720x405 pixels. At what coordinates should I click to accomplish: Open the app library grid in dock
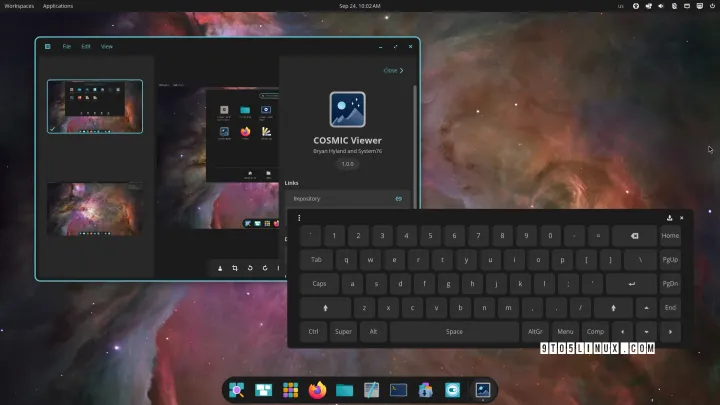coord(290,390)
